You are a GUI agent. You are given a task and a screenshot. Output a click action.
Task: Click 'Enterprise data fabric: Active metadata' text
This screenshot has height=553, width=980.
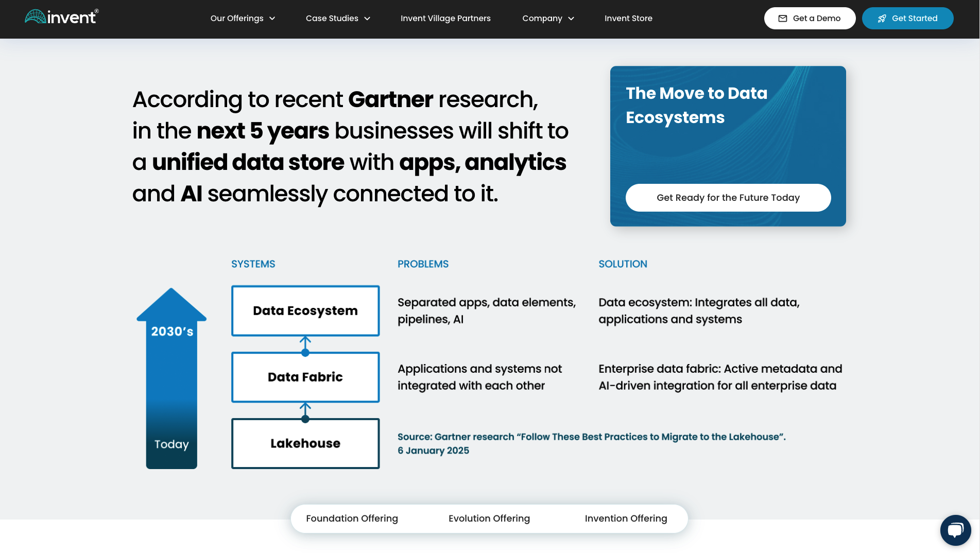click(x=720, y=377)
